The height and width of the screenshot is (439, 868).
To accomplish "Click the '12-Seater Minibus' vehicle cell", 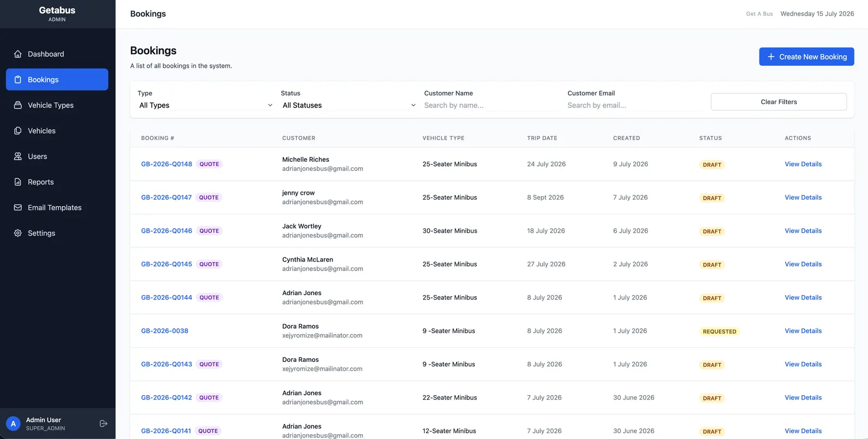I will (449, 431).
